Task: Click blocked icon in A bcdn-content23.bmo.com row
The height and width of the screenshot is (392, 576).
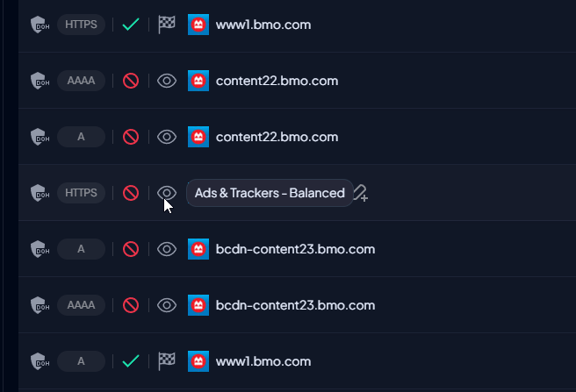Action: click(131, 249)
